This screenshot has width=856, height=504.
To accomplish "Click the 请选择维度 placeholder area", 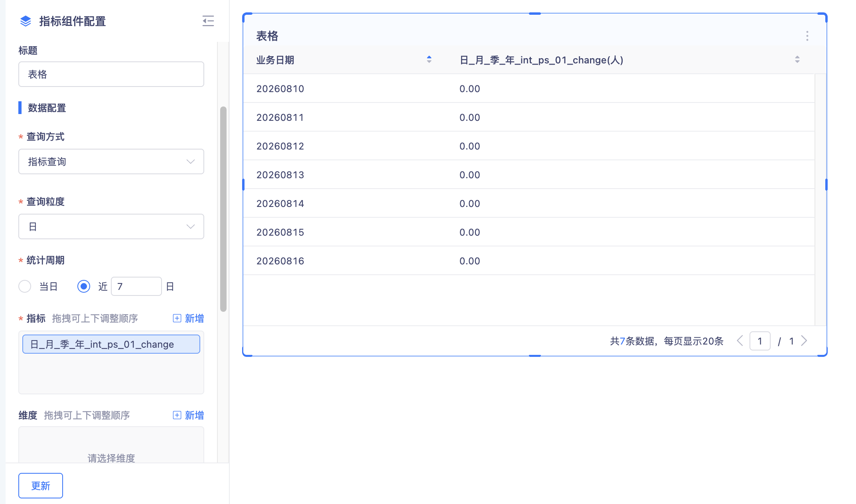I will click(x=111, y=458).
